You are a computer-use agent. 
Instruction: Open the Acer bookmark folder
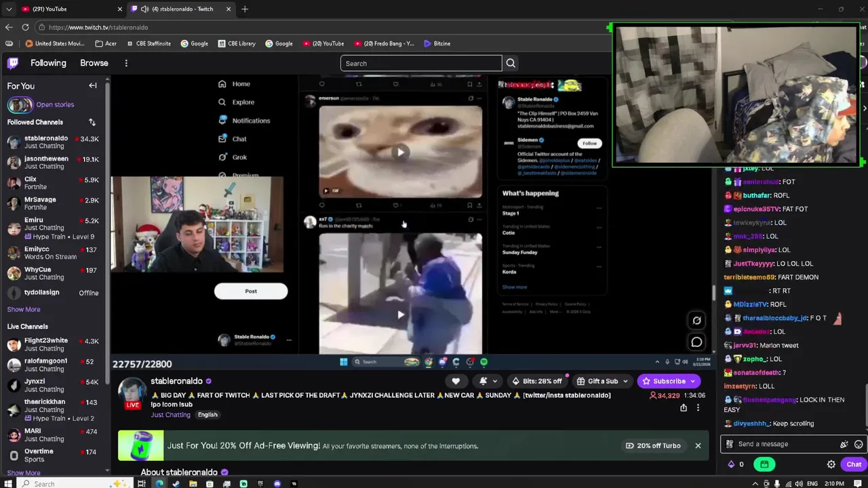click(x=106, y=43)
